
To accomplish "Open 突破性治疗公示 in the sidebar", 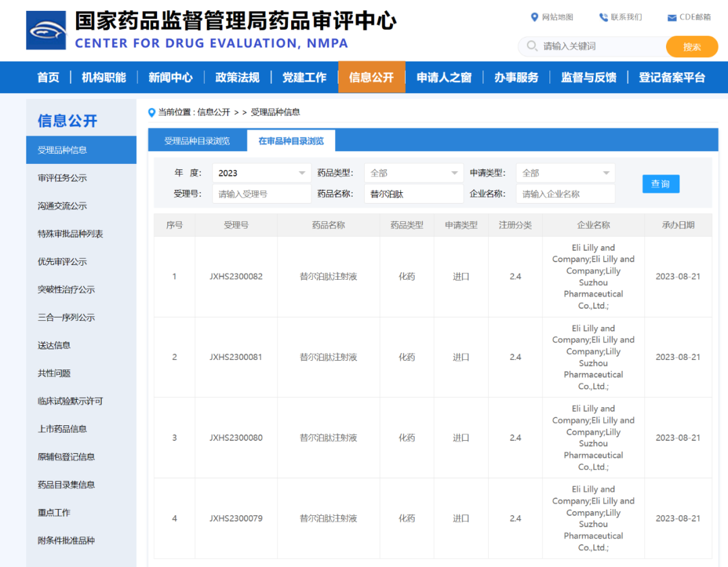I will click(x=66, y=289).
